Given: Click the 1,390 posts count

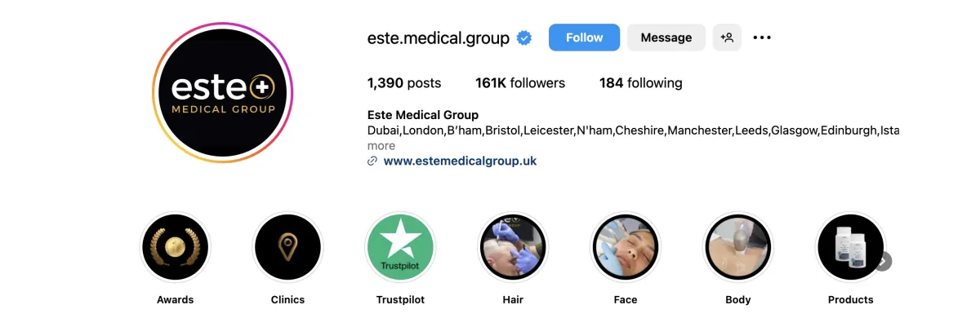Looking at the screenshot, I should (x=404, y=83).
